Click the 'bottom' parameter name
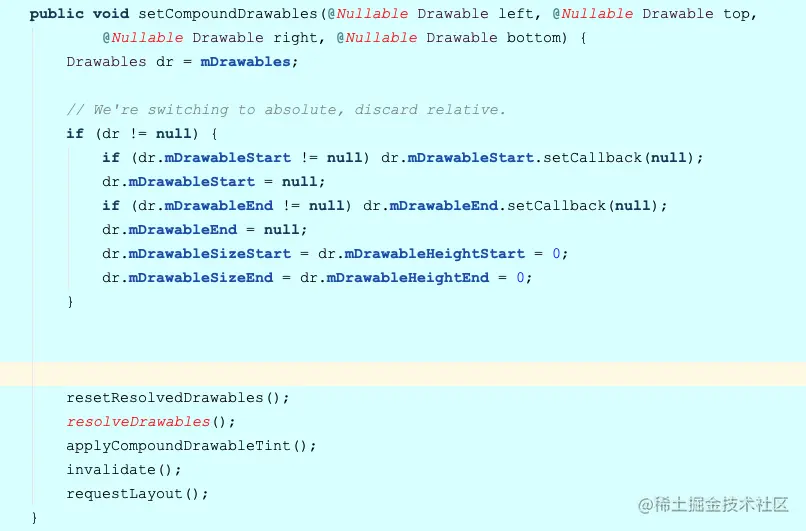The image size is (806, 531). coord(534,38)
